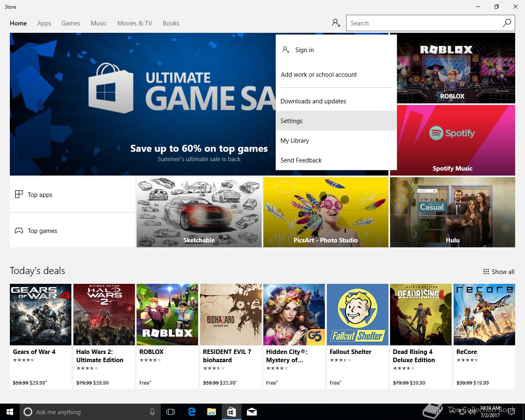Click the Fallout Shelter title text
This screenshot has width=525, height=420.
point(351,352)
